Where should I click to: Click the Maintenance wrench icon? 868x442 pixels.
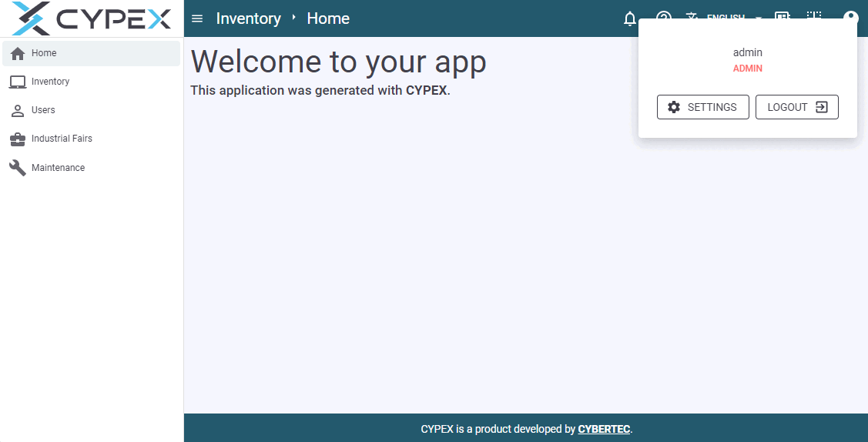[x=18, y=168]
